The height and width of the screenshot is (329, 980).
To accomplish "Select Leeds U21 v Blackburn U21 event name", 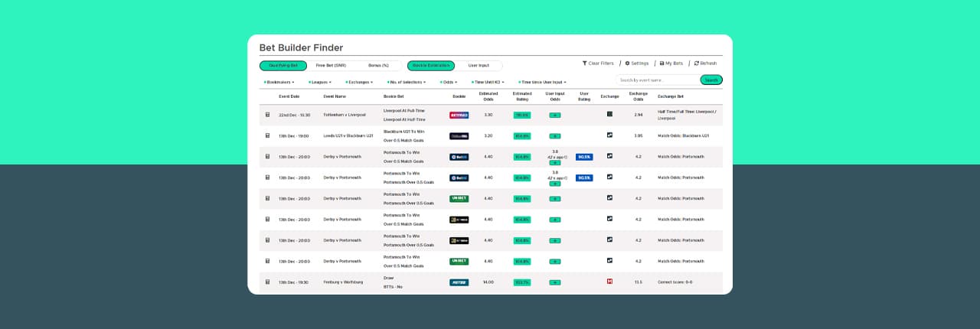I will coord(348,135).
